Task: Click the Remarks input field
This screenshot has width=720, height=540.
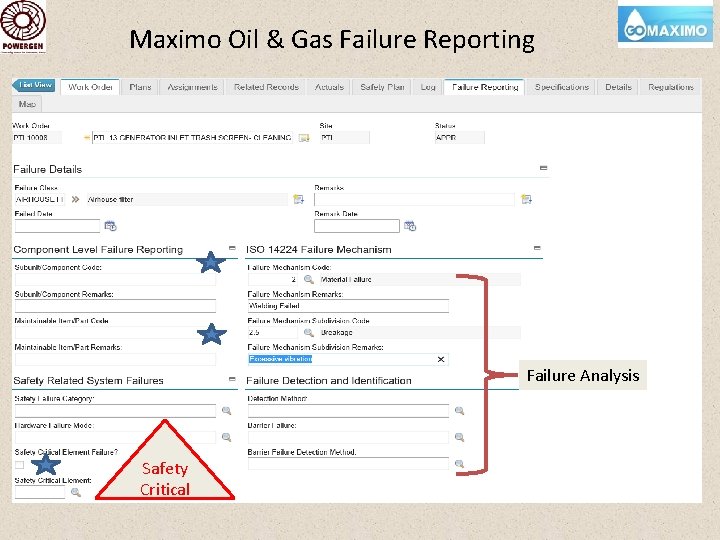Action: tap(414, 199)
